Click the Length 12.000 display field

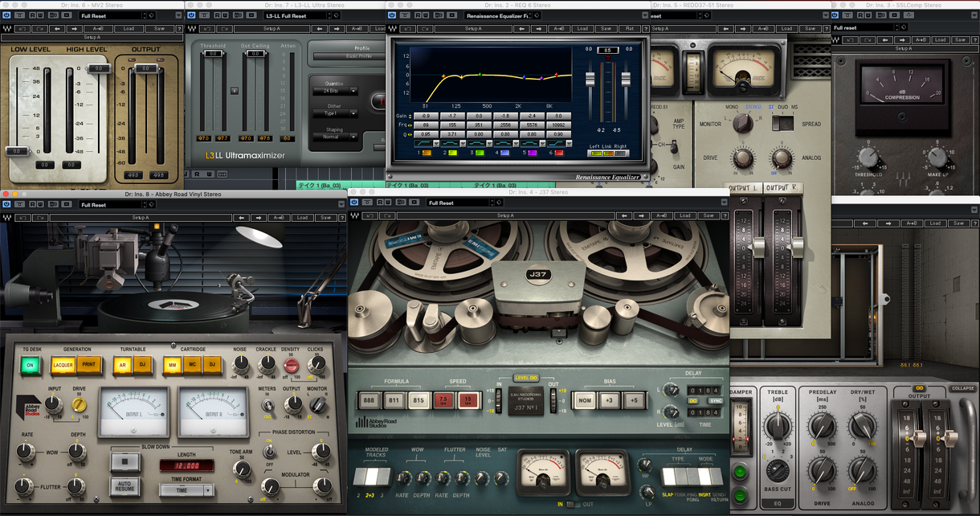[x=186, y=465]
